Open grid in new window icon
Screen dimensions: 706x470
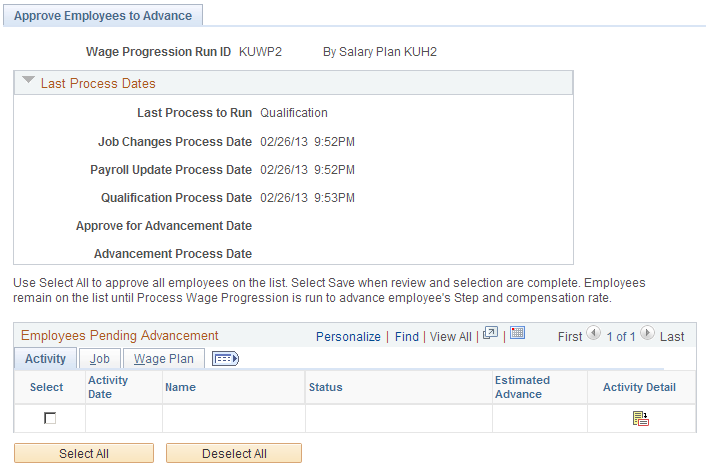point(490,334)
